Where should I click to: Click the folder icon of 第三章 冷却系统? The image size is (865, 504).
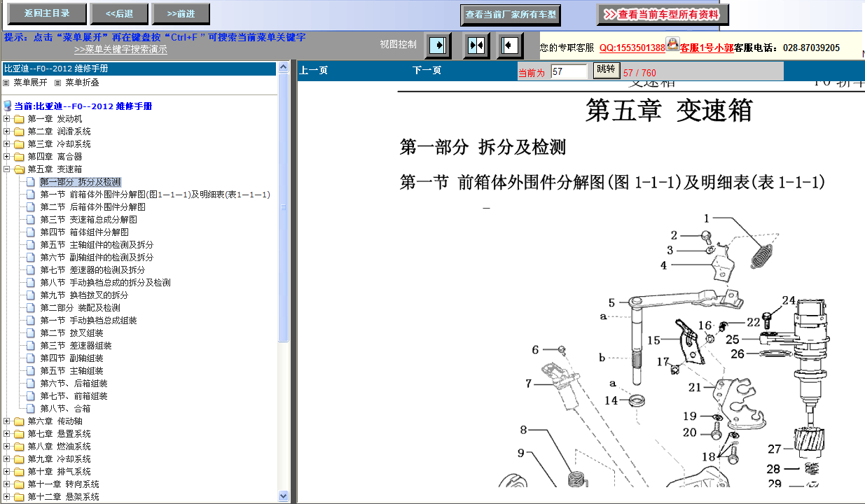19,144
